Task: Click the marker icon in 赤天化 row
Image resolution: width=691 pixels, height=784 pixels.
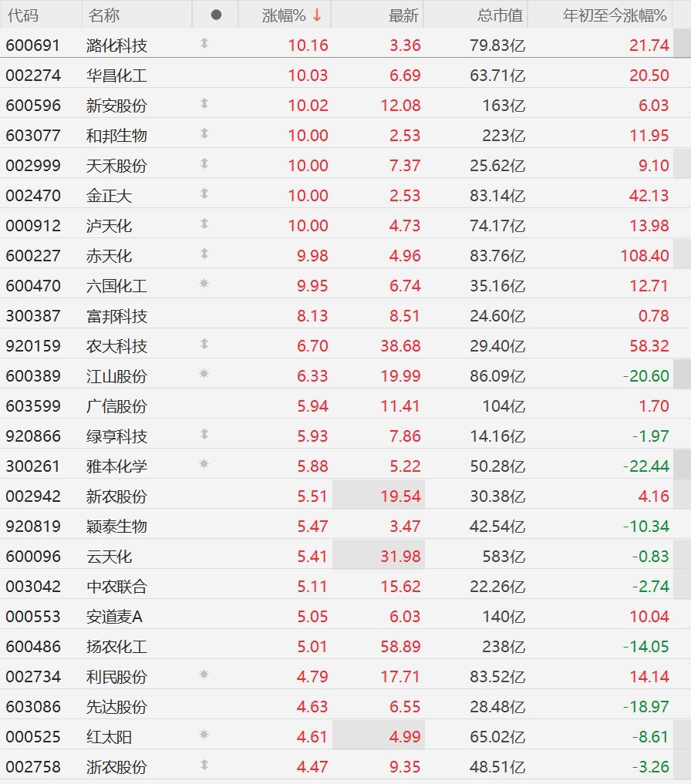Action: coord(204,254)
